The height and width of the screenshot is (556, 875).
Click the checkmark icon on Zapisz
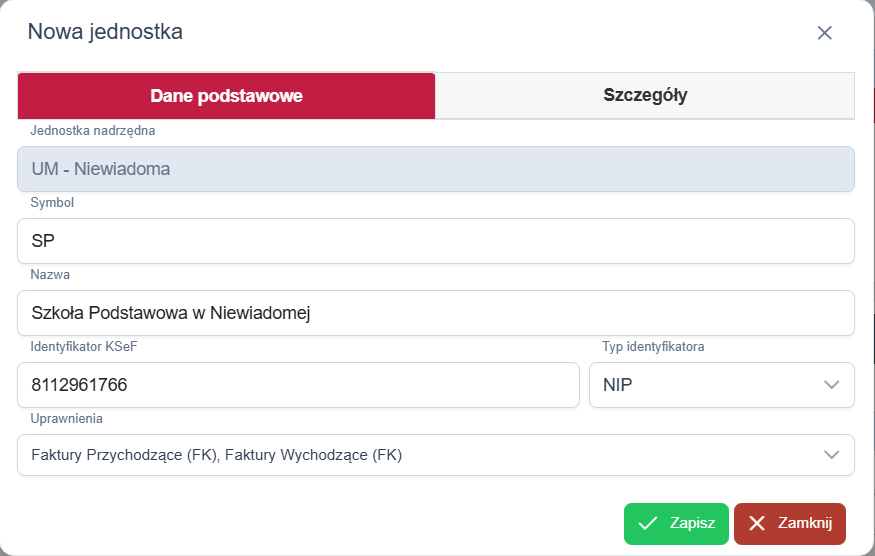pyautogui.click(x=648, y=524)
